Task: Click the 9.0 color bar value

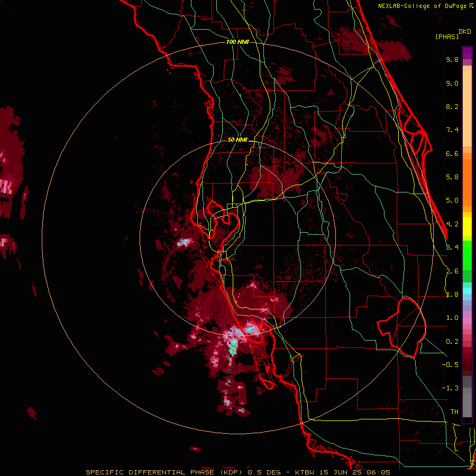Action: (452, 83)
